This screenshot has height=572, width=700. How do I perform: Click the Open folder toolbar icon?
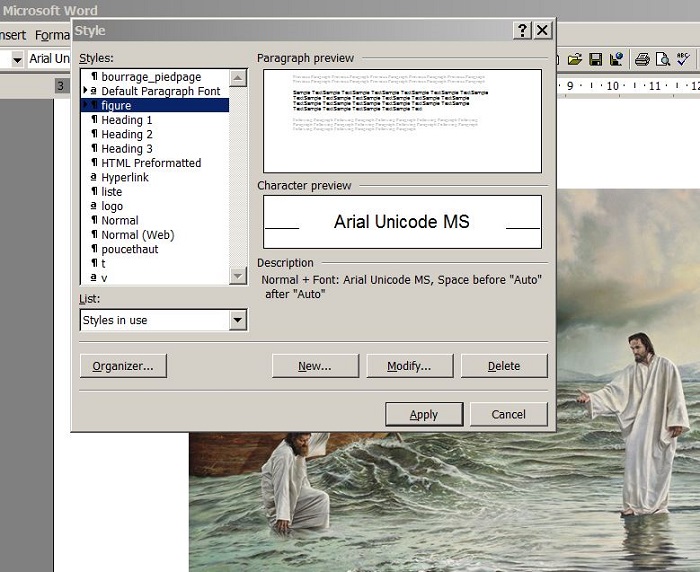tap(575, 60)
